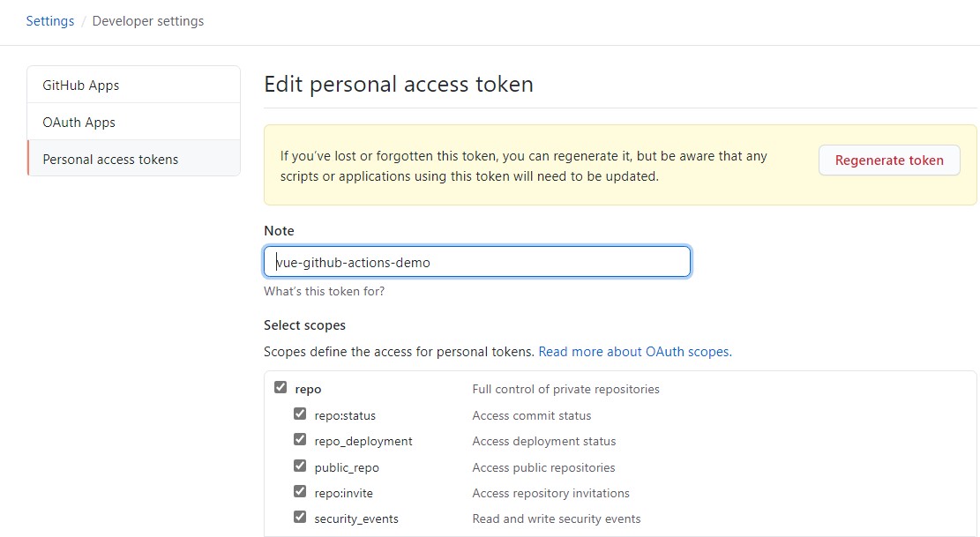Click the Developer settings breadcrumb text
980x537 pixels.
(148, 21)
